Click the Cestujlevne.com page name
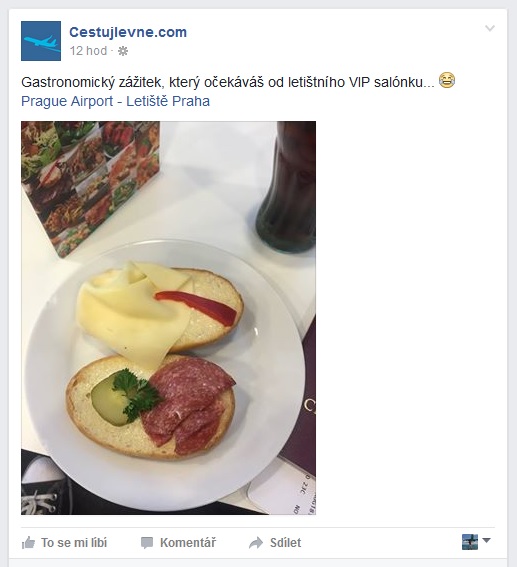 [128, 32]
